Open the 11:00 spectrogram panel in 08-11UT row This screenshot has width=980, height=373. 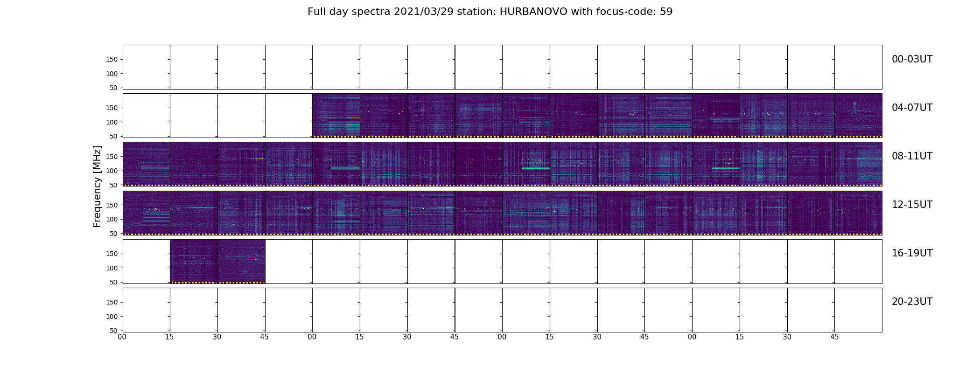(x=716, y=164)
